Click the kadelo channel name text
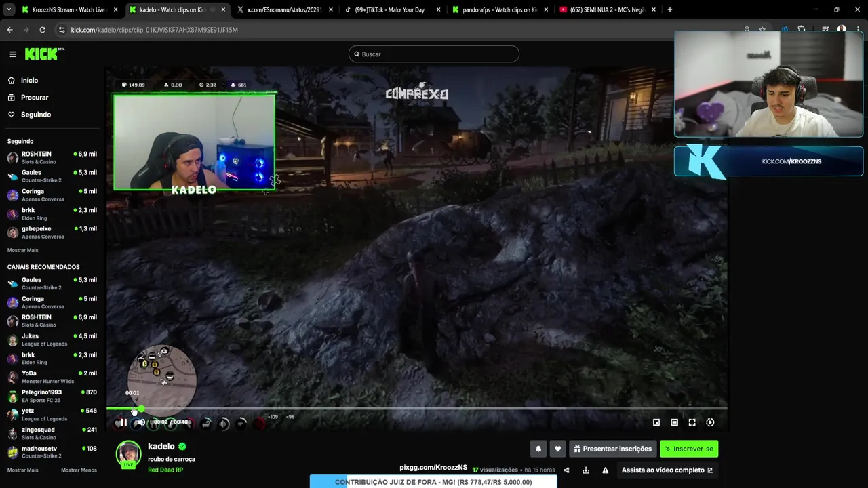Screen dimensions: 868x488 click(161, 447)
